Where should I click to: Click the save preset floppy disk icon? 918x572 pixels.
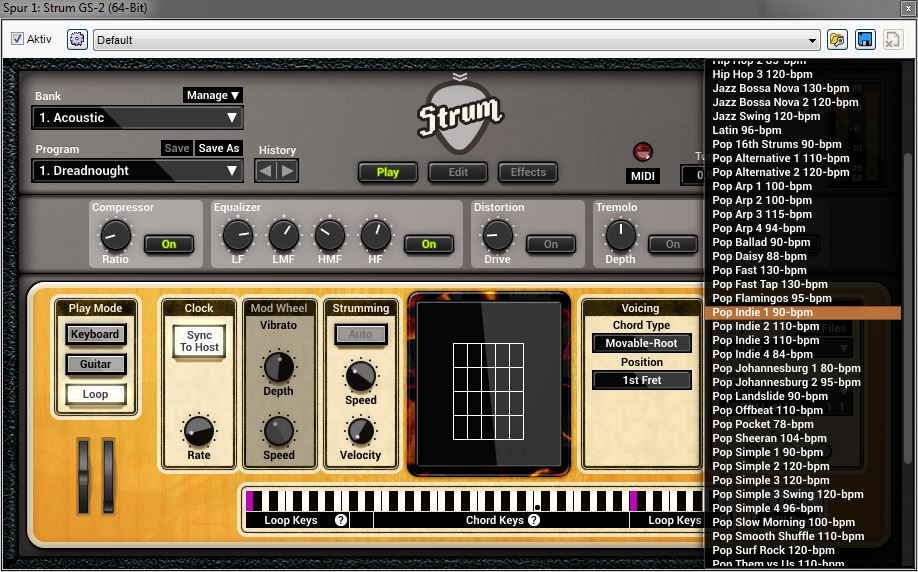(x=865, y=40)
